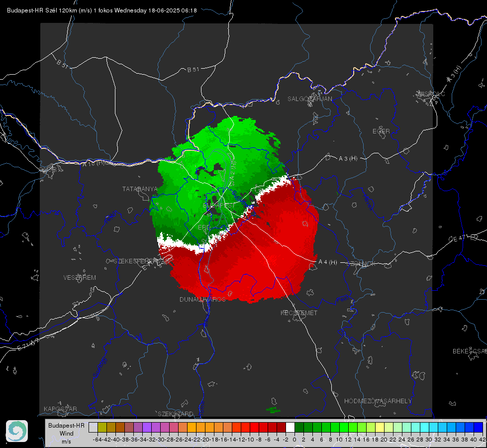This screenshot has height=448, width=487.
Task: Click the HÓDMEZŐVÁSÁRHELY city label
Action: 378,401
